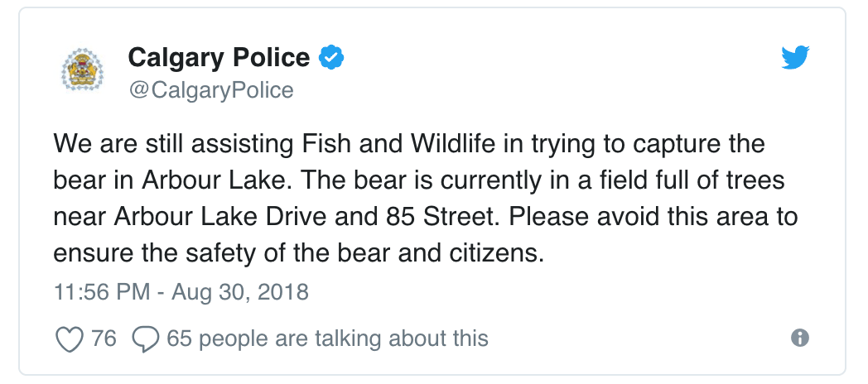The width and height of the screenshot is (868, 384).
Task: Open '65 people are talking about this'
Action: coord(328,338)
